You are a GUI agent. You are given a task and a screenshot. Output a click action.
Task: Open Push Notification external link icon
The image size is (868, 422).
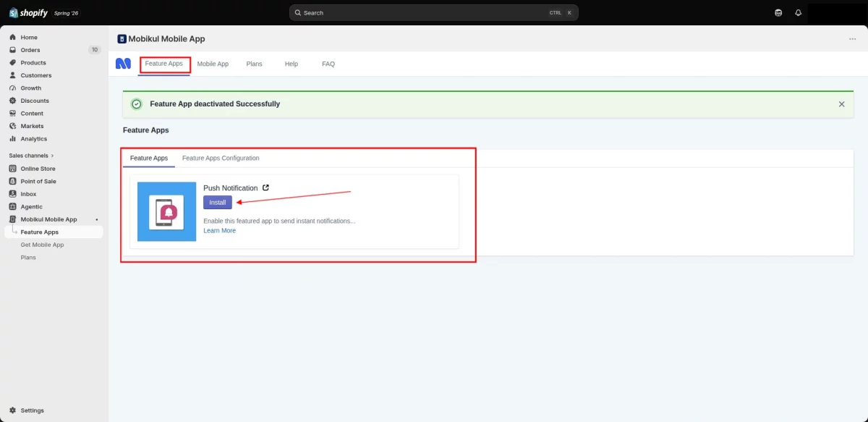click(265, 187)
